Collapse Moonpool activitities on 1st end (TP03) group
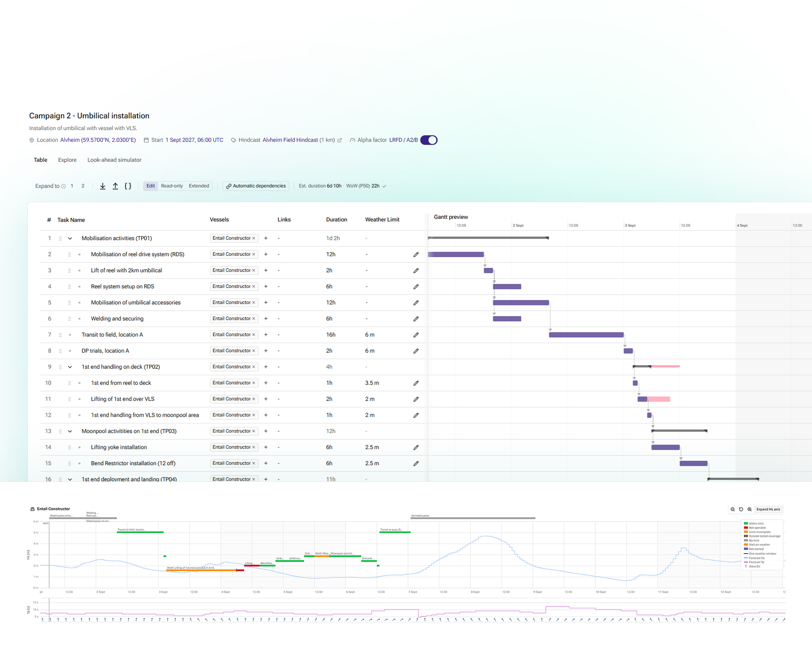The image size is (812, 650). 70,431
